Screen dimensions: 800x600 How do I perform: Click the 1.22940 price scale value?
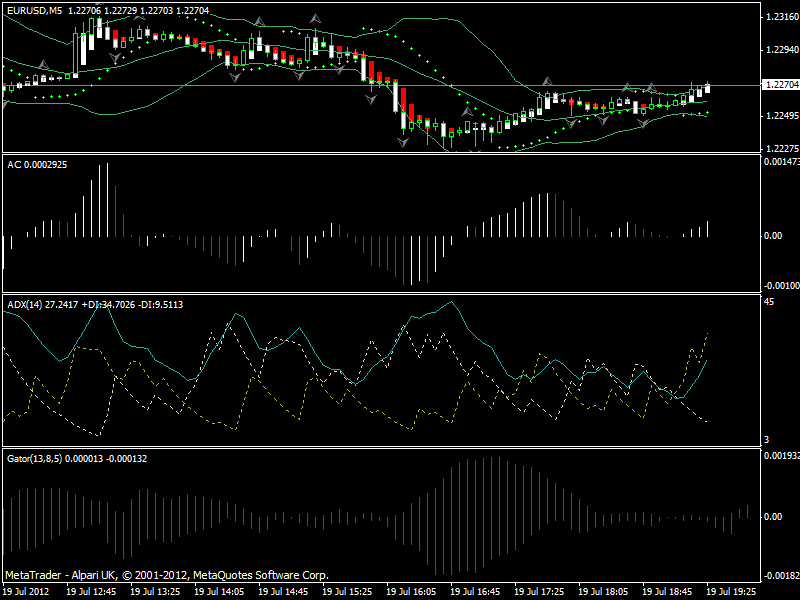782,50
